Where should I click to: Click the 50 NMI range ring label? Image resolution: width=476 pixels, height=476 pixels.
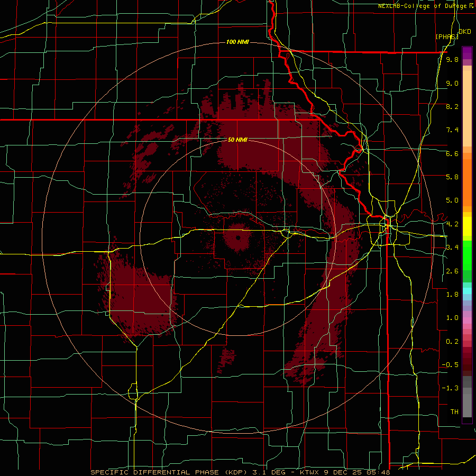pos(237,140)
